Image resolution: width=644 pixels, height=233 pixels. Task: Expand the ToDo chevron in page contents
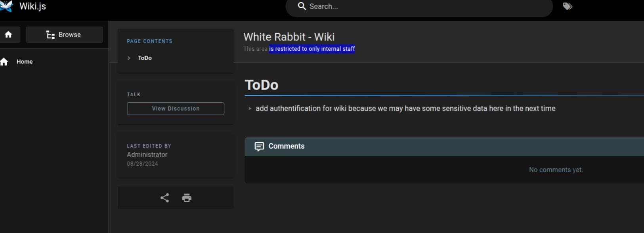[129, 58]
